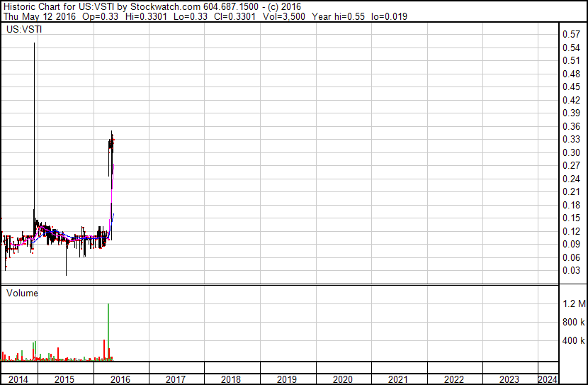588x385 pixels.
Task: Click the tallest green volume bar
Action: pos(108,332)
